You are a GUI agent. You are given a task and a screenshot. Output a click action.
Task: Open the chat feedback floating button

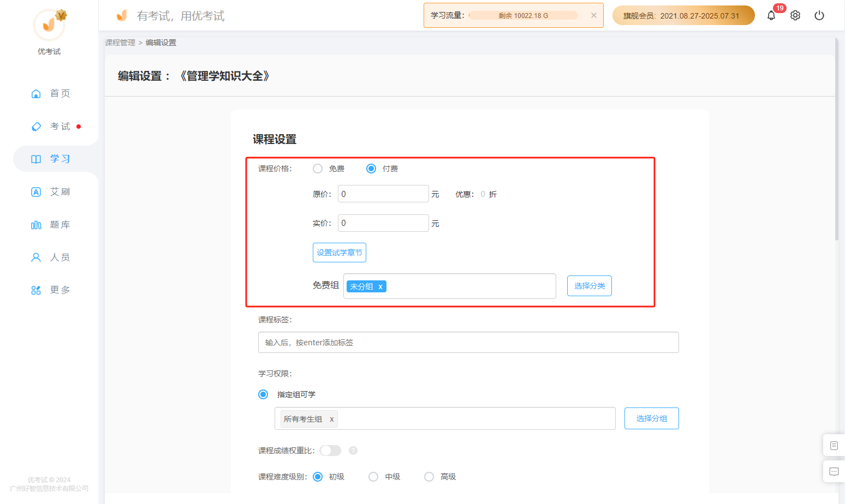[834, 471]
